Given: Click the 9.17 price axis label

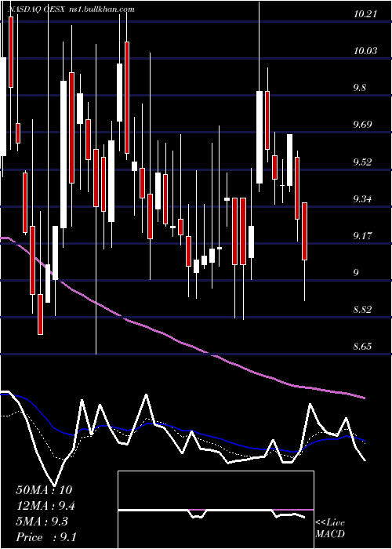Looking at the screenshot, I should coord(362,236).
